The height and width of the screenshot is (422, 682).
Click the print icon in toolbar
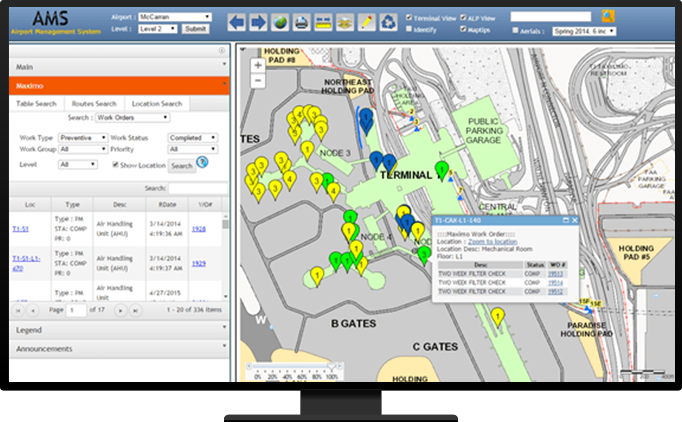(302, 21)
